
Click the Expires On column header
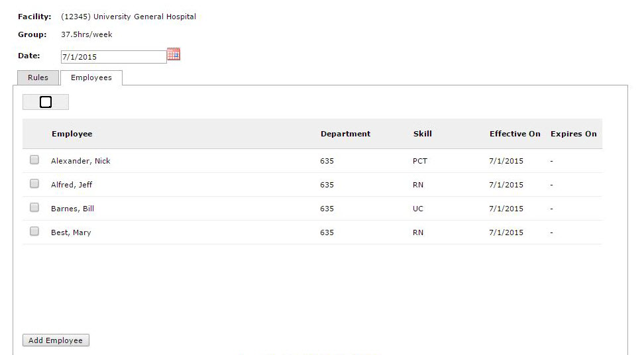click(x=573, y=134)
